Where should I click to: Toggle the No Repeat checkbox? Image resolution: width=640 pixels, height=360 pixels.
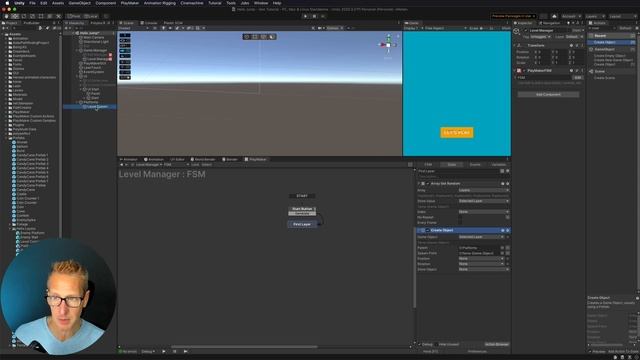pos(460,217)
